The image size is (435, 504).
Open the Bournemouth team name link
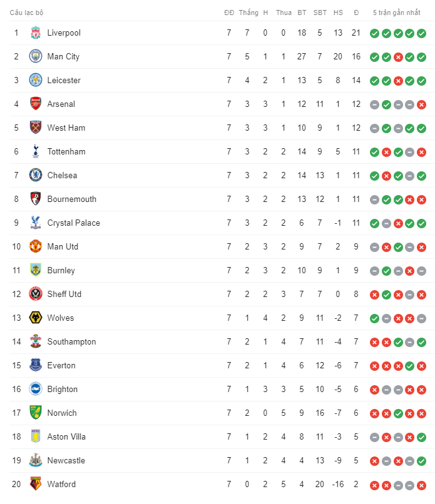(x=72, y=199)
